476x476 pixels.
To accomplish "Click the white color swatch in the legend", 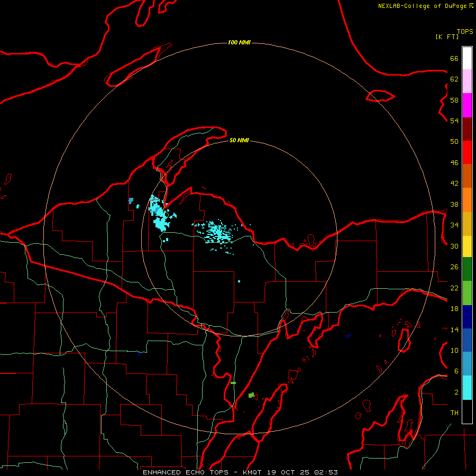I will pyautogui.click(x=467, y=58).
